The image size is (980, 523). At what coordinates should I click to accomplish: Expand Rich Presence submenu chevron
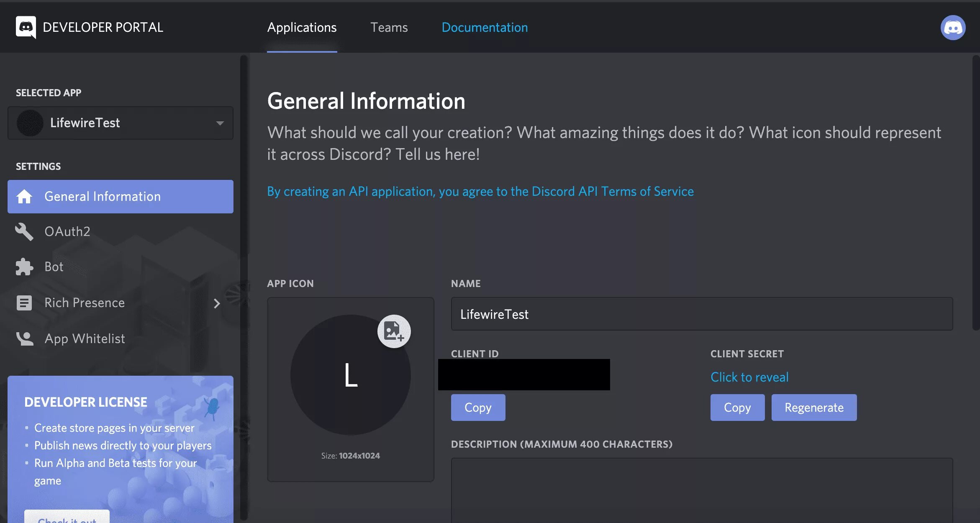(217, 303)
